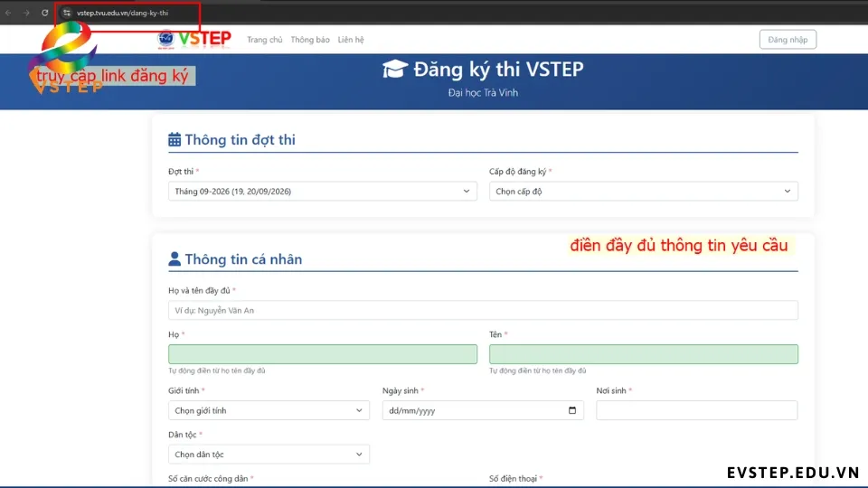Click the Họ và tên đầy đủ field
This screenshot has height=488, width=868.
click(x=483, y=310)
